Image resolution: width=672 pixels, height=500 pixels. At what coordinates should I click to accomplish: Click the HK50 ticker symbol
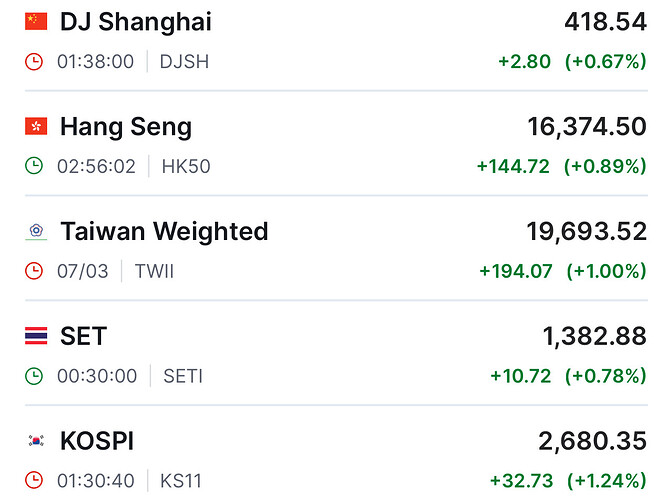(x=186, y=166)
